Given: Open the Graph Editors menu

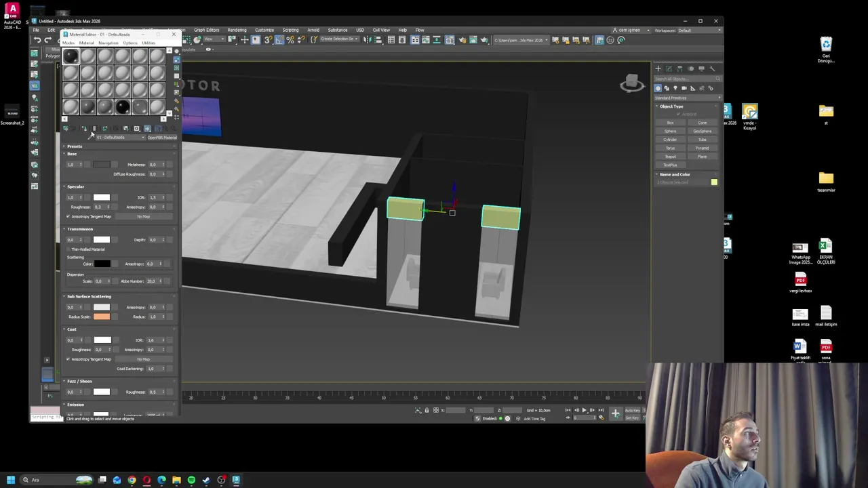Looking at the screenshot, I should coord(206,30).
